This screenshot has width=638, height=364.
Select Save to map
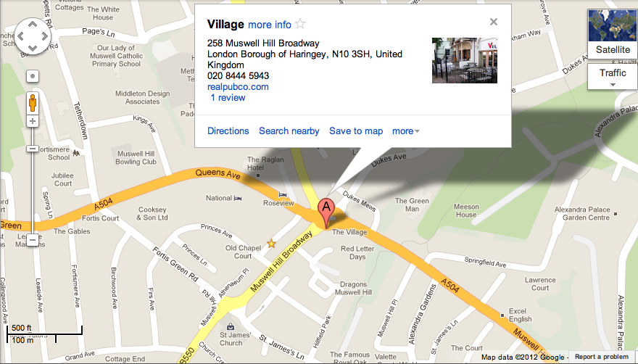356,131
